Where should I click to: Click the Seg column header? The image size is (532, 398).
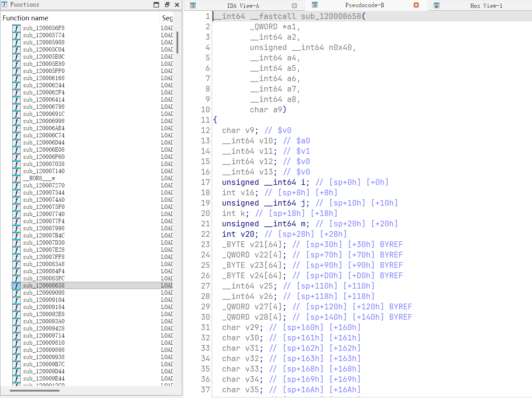[x=167, y=18]
